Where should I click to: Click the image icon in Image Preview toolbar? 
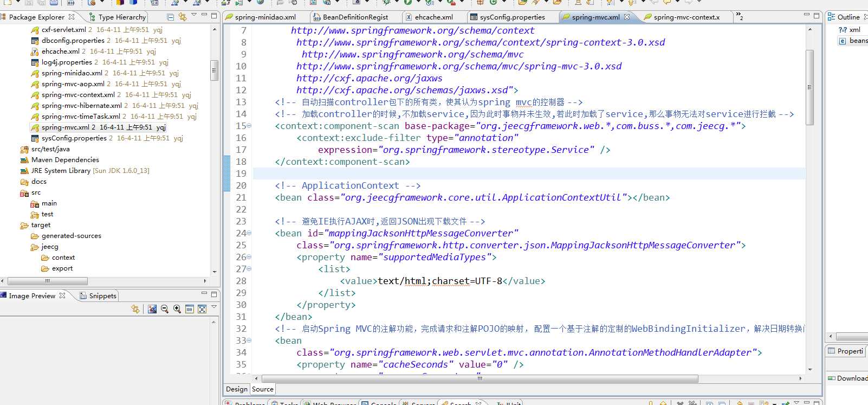click(152, 308)
